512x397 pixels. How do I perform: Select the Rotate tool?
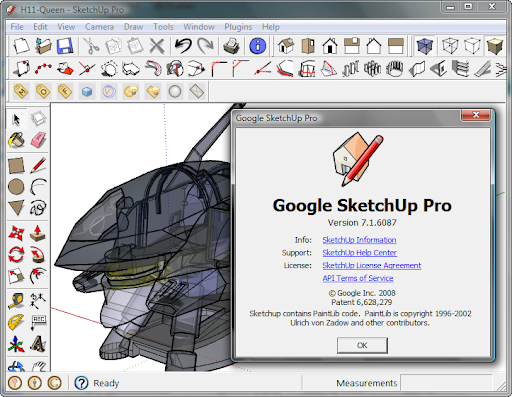16,254
